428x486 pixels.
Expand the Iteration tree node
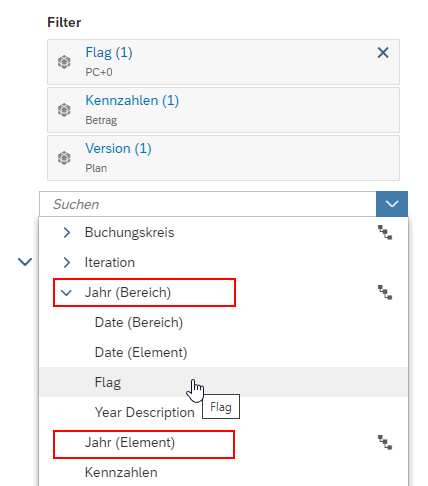coord(67,263)
